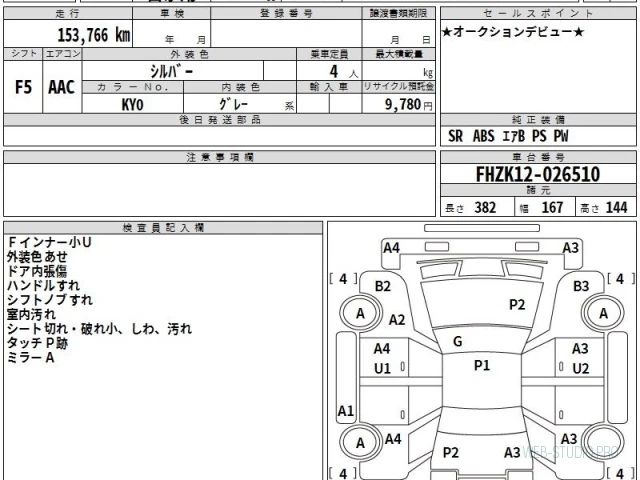The height and width of the screenshot is (480, 640).
Task: Click the 後日発送部品 section header
Action: (x=220, y=120)
